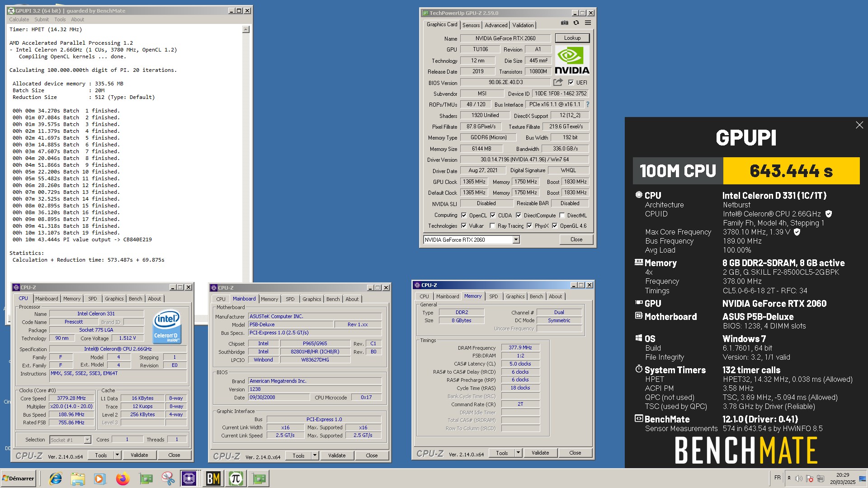This screenshot has height=488, width=868.
Task: Switch to the SPD tab in the Memory CPU-Z window
Action: pyautogui.click(x=494, y=296)
